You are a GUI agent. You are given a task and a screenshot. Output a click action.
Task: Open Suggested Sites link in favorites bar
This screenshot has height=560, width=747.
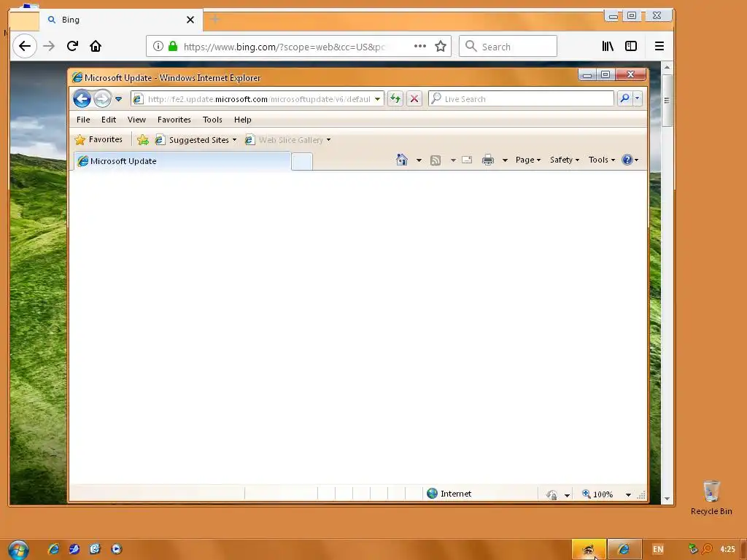click(196, 139)
